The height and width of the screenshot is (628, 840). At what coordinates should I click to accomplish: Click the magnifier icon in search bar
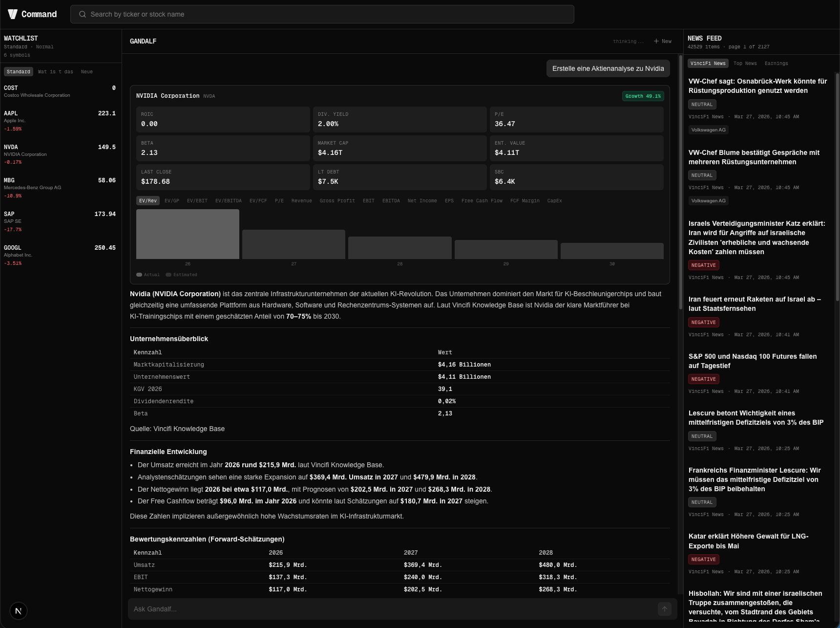coord(83,14)
